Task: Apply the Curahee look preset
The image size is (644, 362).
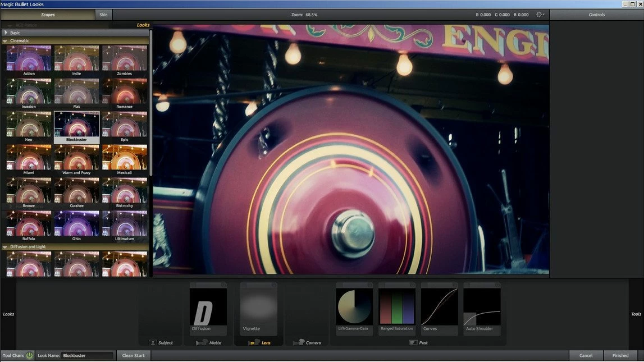Action: coord(76,193)
